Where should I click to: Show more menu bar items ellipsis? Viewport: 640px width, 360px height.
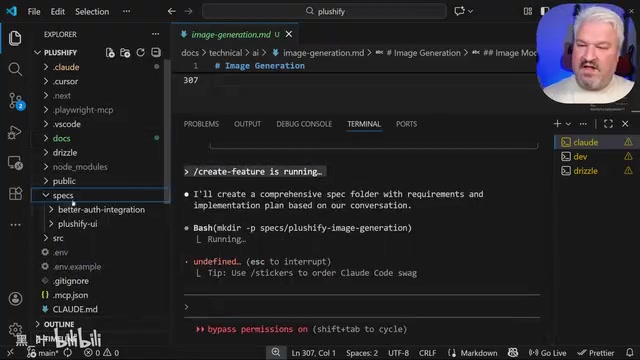pyautogui.click(x=127, y=11)
